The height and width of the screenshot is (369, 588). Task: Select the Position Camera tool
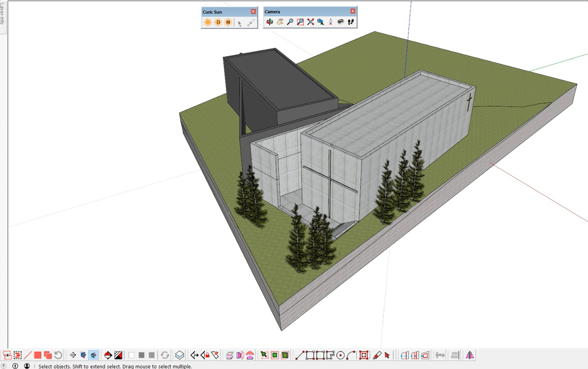(x=331, y=22)
